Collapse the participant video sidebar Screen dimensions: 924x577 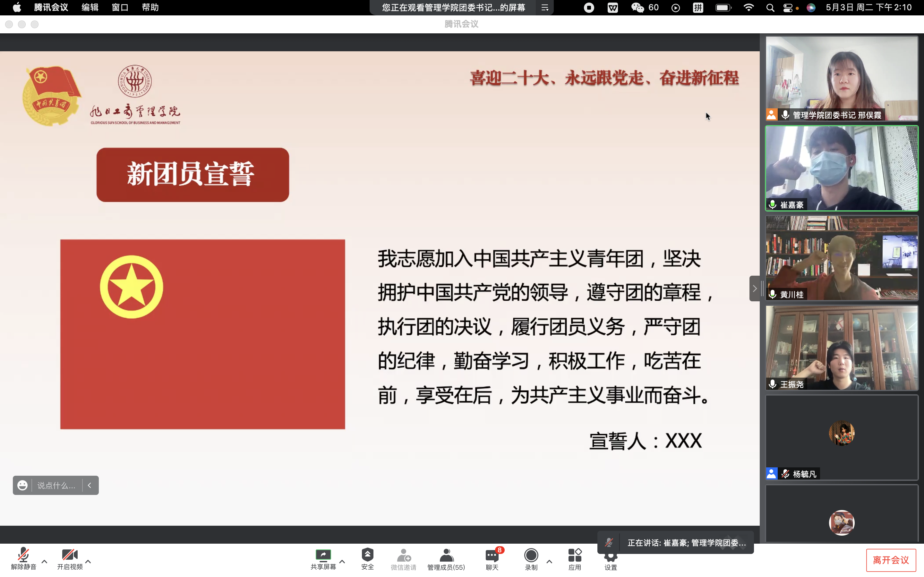pos(755,288)
